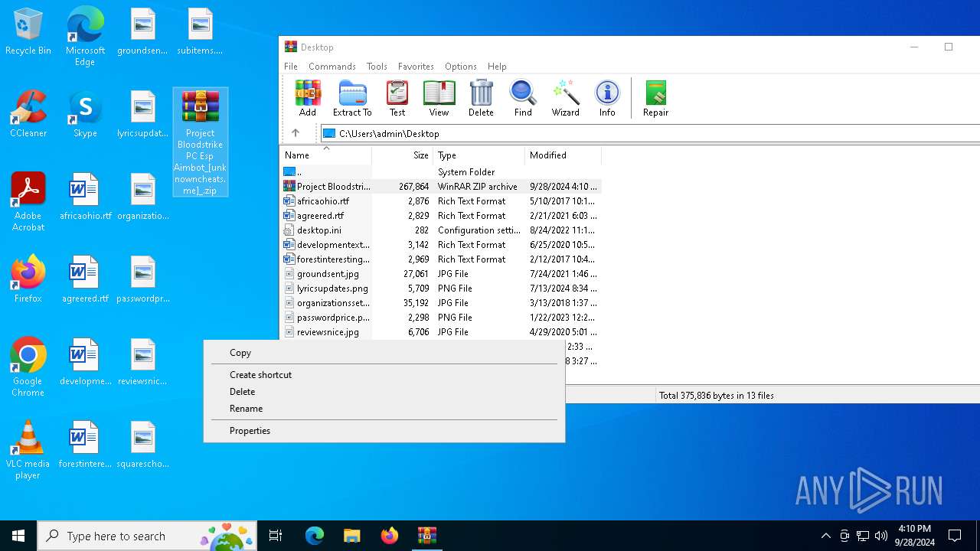
Task: Select Microsoft Edge desktop shortcut
Action: (85, 37)
